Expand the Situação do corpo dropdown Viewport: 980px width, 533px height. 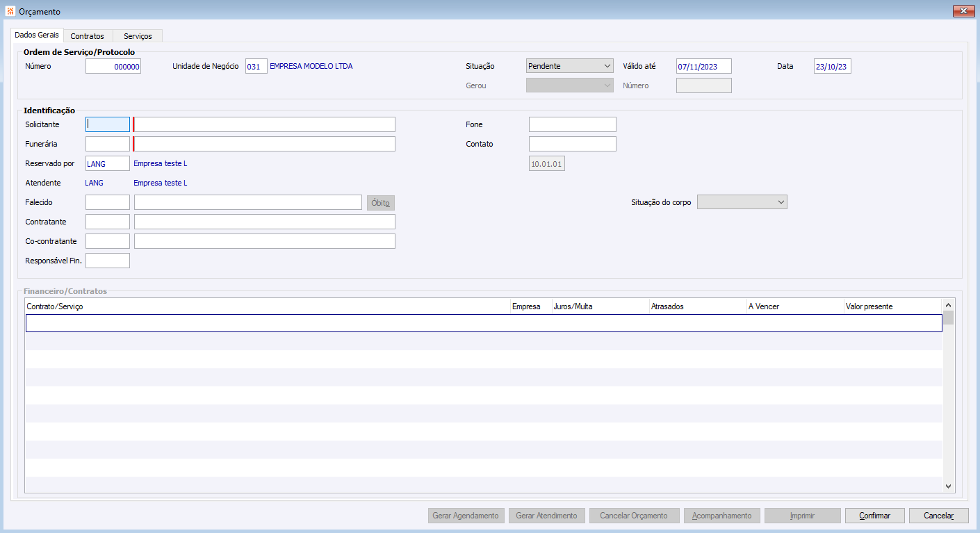(x=742, y=202)
